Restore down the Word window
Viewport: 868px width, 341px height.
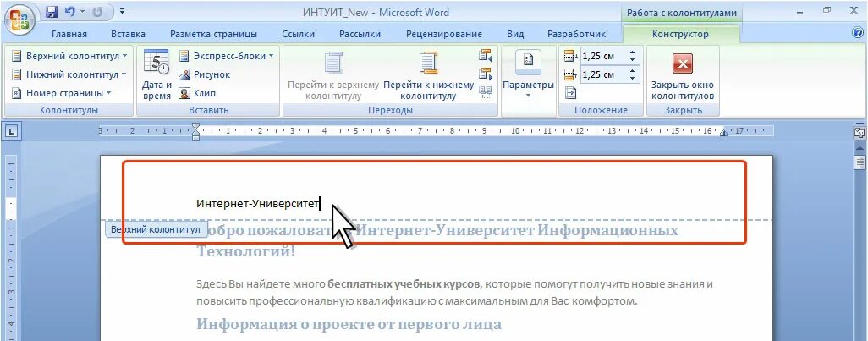coord(827,10)
